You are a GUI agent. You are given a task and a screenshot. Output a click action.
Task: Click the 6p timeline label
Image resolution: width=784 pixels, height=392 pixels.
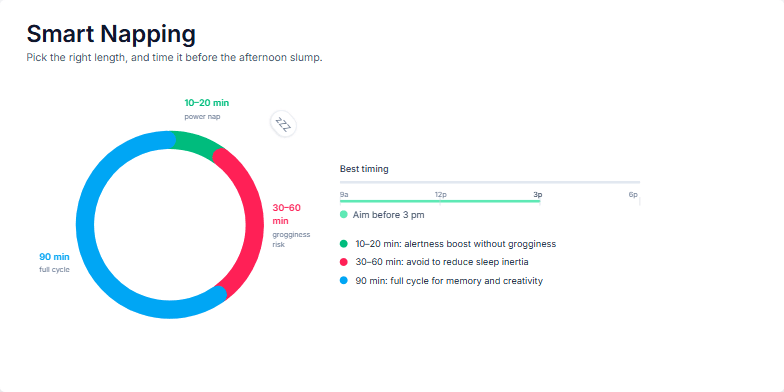[x=634, y=194]
